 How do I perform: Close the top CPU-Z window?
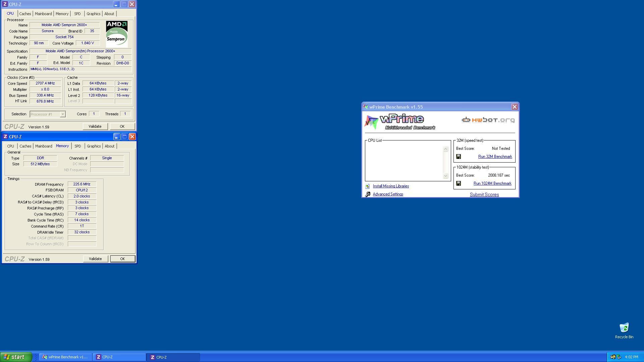point(132,4)
